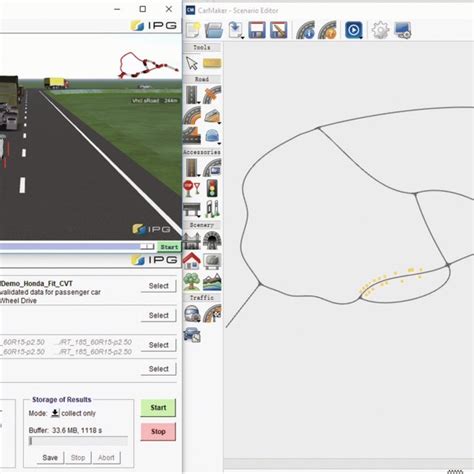Click the Demo_Honda_Fit_CVT vehicle name
This screenshot has width=474, height=474.
[37, 284]
